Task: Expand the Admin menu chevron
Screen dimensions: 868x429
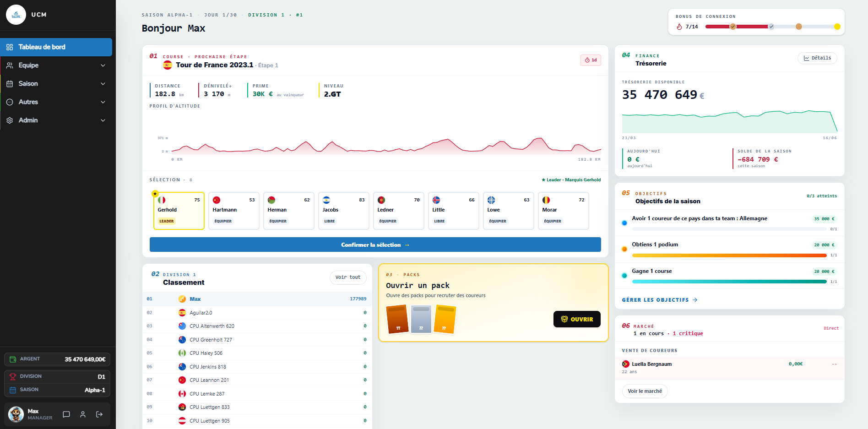Action: pyautogui.click(x=103, y=120)
